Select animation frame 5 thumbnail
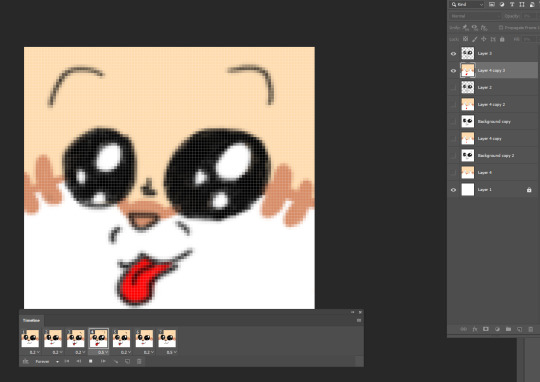Image resolution: width=540 pixels, height=382 pixels. 122,338
